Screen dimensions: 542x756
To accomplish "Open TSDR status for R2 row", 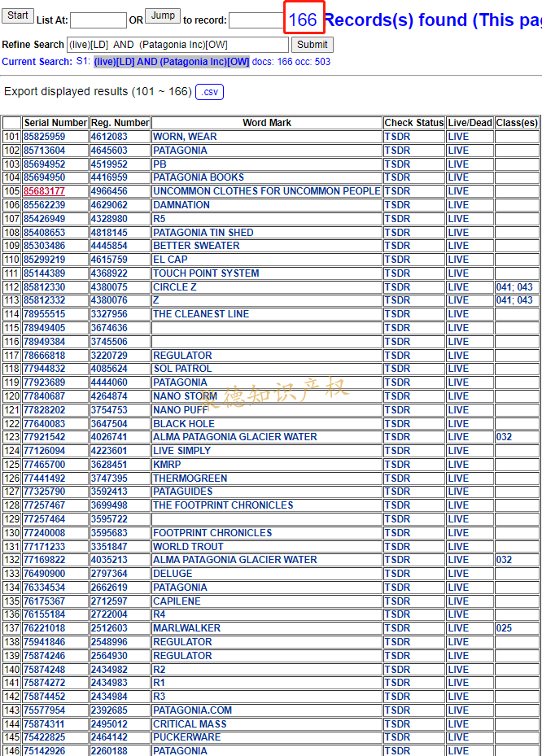I will (397, 670).
